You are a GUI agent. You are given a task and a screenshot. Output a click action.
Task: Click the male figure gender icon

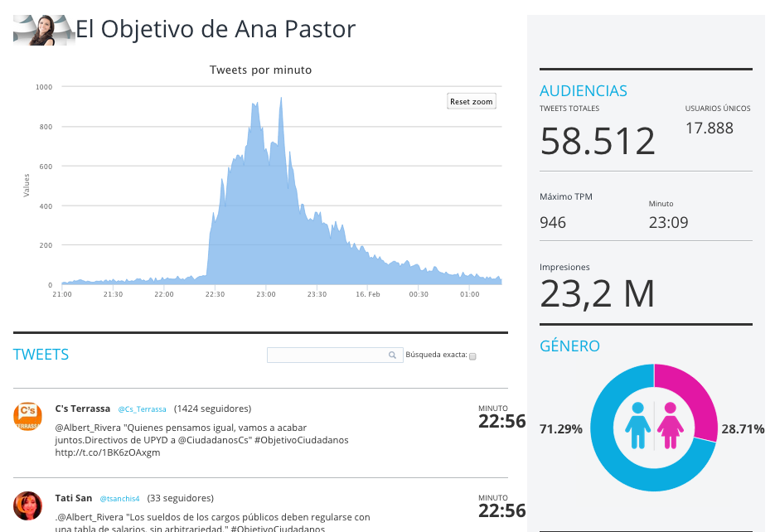point(637,425)
